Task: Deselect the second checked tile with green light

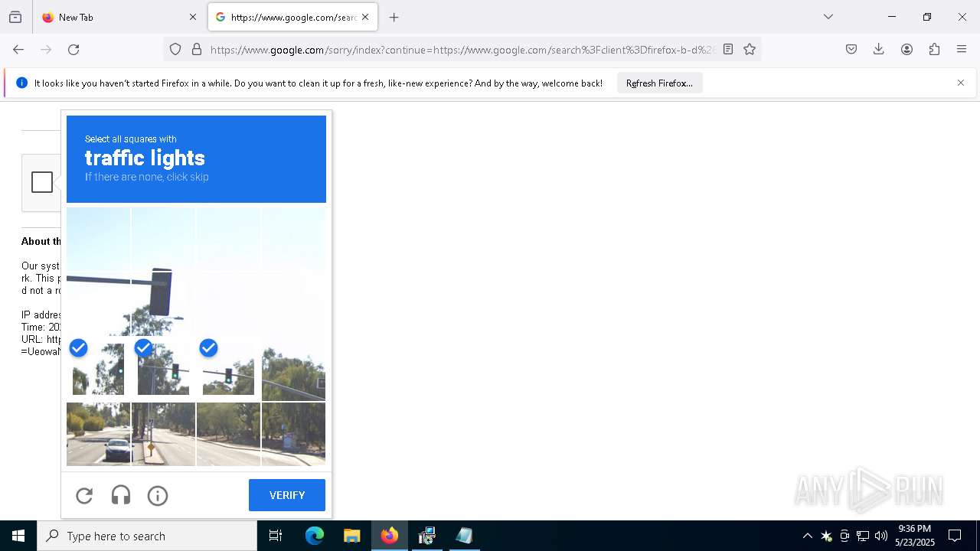Action: (163, 369)
